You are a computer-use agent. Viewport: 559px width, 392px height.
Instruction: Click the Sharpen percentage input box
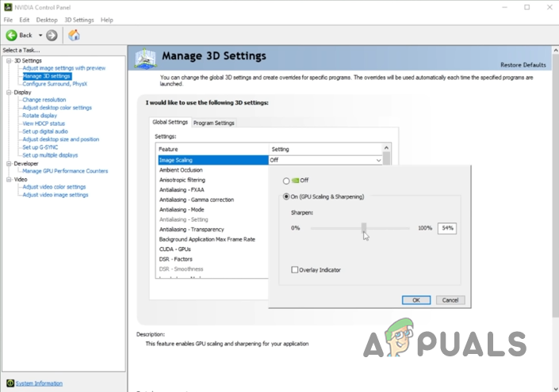click(x=447, y=228)
